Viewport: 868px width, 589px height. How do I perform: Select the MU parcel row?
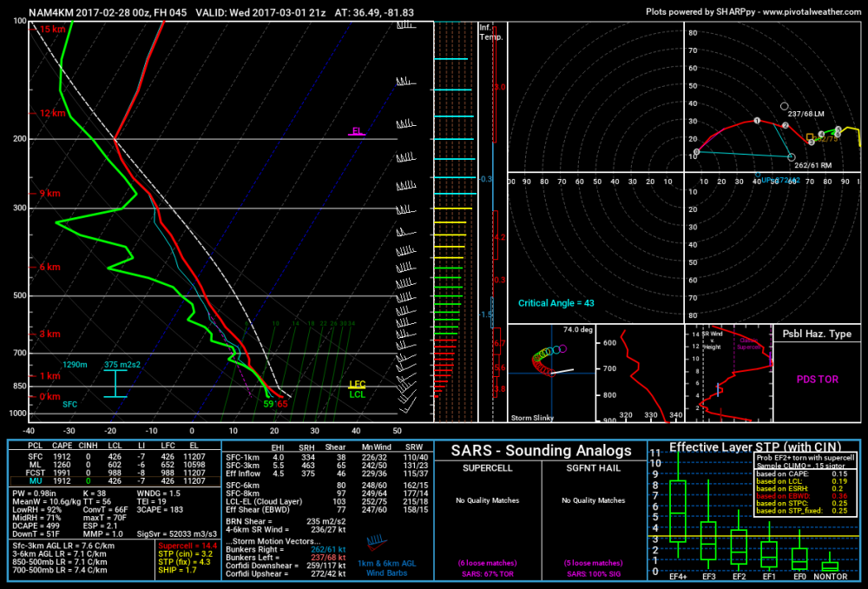click(x=115, y=481)
